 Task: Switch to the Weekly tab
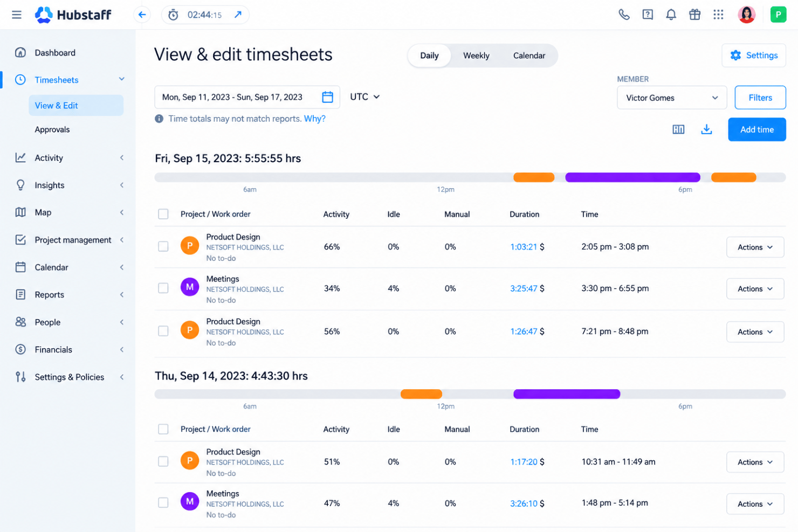tap(476, 56)
